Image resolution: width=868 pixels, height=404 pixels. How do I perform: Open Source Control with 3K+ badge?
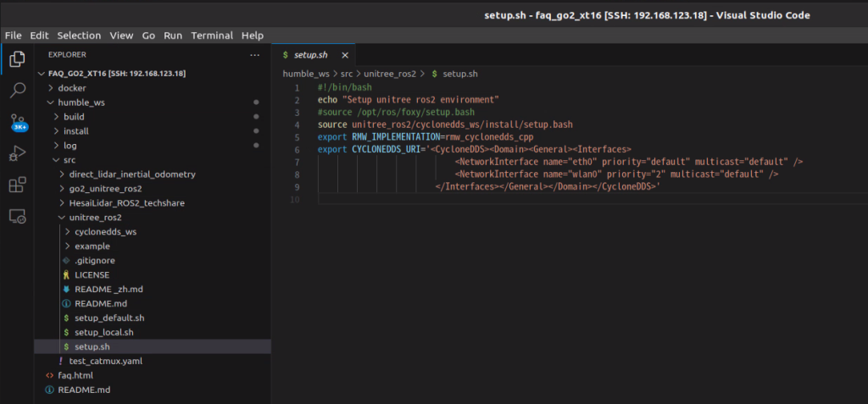pyautogui.click(x=18, y=122)
